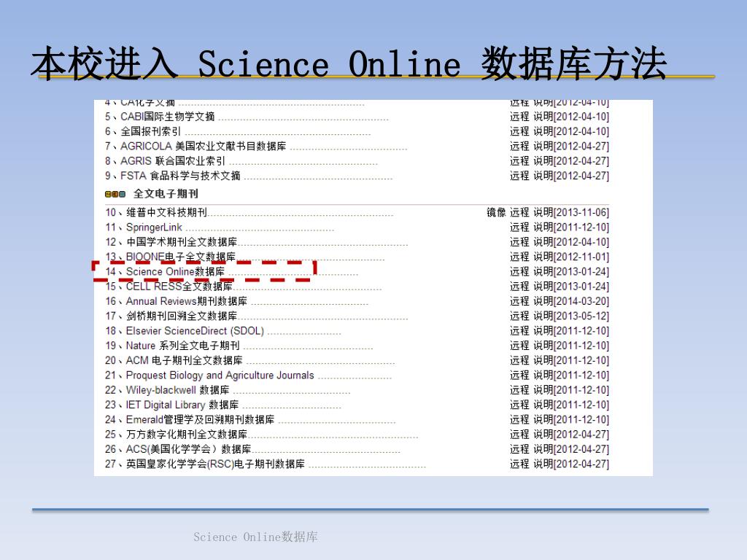The height and width of the screenshot is (560, 747).
Task: Click 远程 link in Science Online row
Action: click(519, 271)
